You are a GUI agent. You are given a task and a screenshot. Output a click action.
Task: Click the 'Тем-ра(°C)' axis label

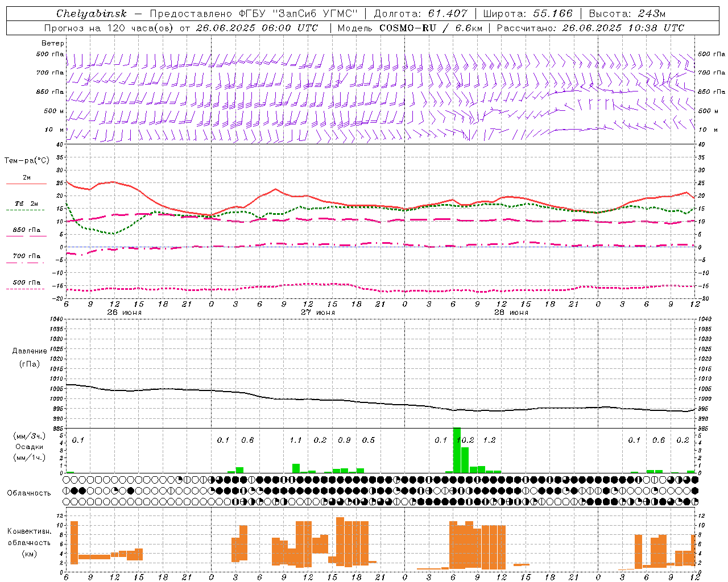pyautogui.click(x=27, y=161)
